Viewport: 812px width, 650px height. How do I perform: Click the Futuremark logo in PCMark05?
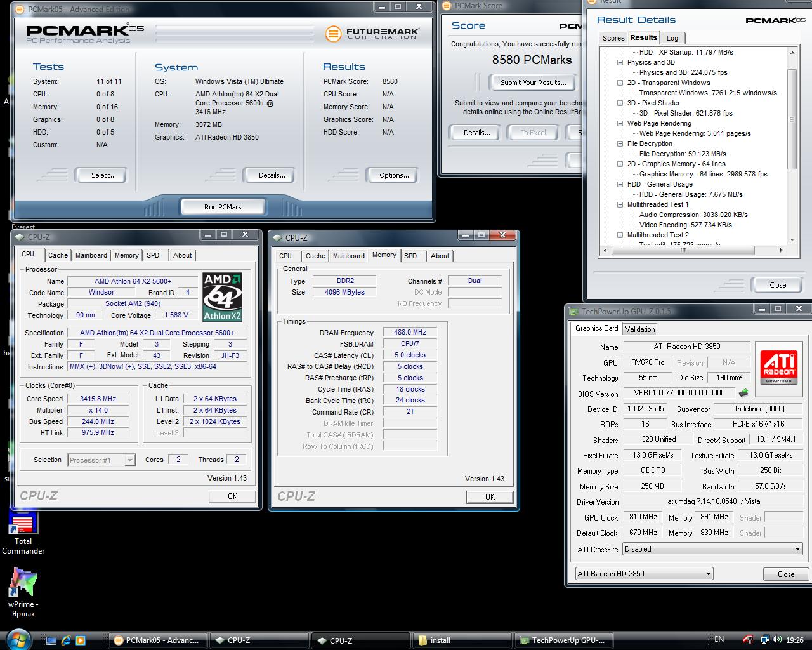tap(371, 33)
